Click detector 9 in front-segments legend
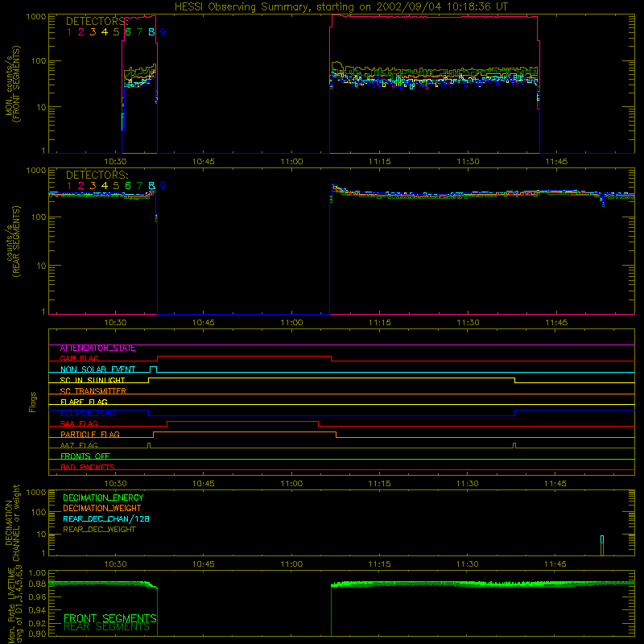 [163, 32]
